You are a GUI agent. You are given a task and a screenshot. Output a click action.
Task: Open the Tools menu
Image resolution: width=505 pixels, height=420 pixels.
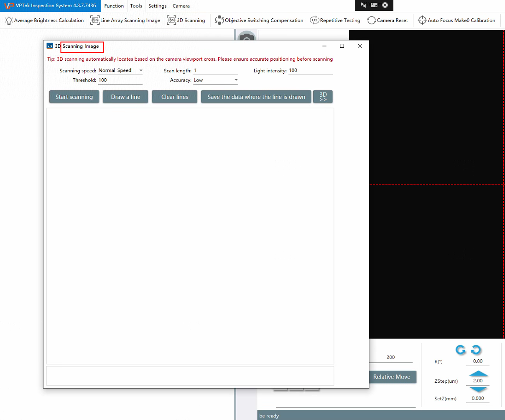[x=136, y=6]
